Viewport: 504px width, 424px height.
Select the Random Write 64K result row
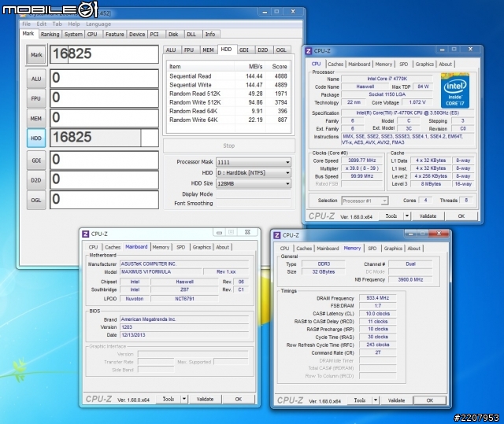click(x=228, y=120)
